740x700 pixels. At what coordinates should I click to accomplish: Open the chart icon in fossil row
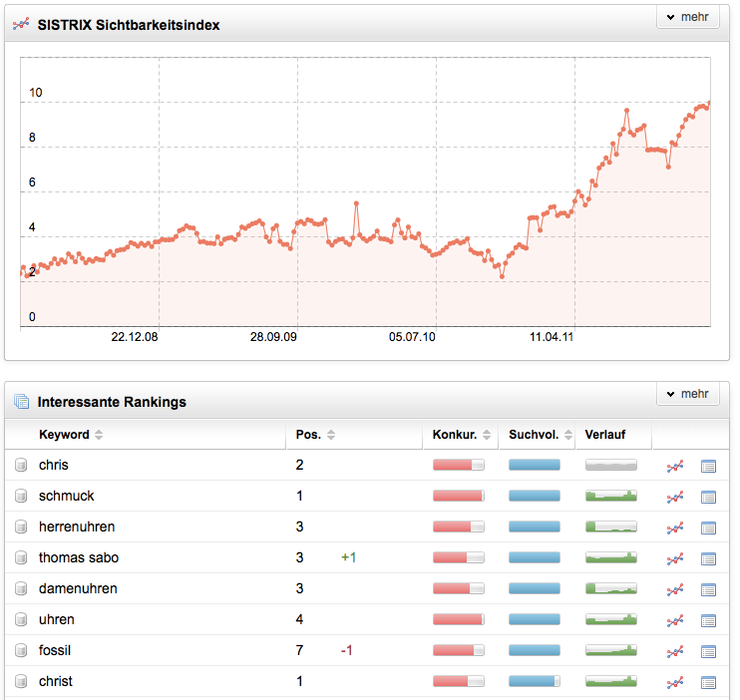tap(675, 651)
